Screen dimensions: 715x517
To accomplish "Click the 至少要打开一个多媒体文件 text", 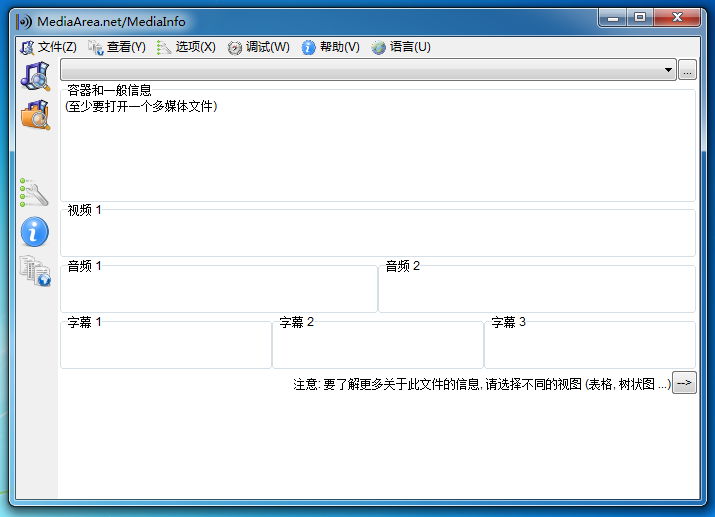I will point(141,106).
